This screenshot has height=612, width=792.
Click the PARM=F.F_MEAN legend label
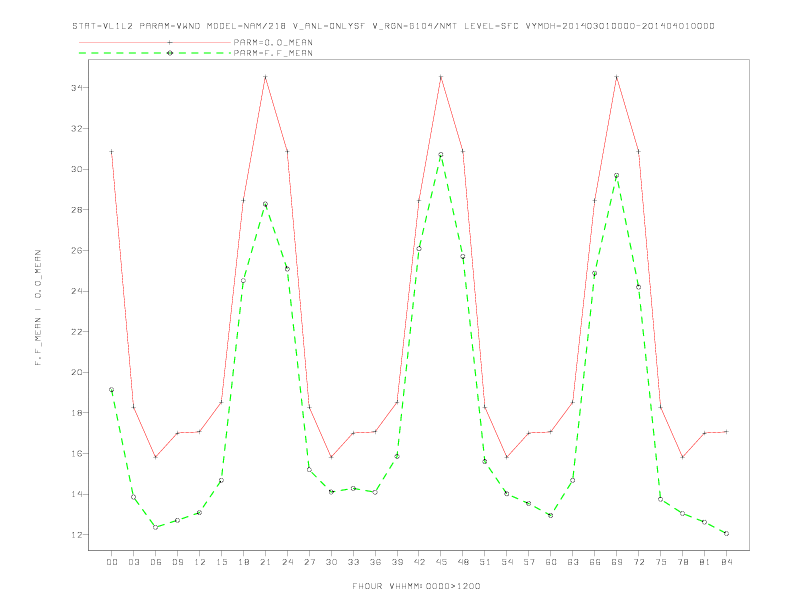(273, 53)
